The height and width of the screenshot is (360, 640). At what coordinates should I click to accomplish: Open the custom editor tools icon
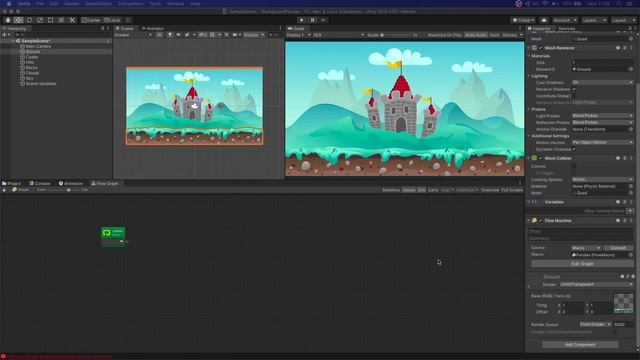[72, 20]
